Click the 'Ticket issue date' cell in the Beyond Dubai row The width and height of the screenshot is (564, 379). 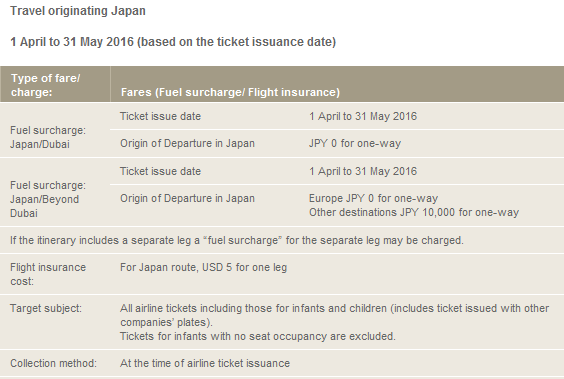(x=160, y=171)
